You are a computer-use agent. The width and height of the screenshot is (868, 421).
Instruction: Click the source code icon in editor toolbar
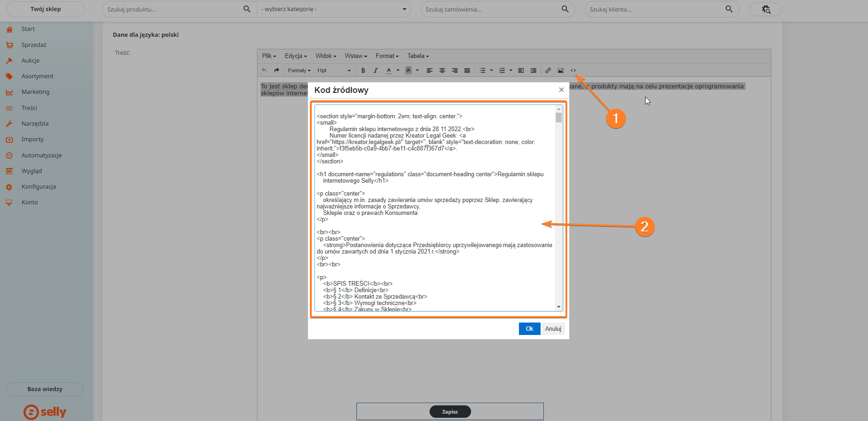[x=573, y=70]
